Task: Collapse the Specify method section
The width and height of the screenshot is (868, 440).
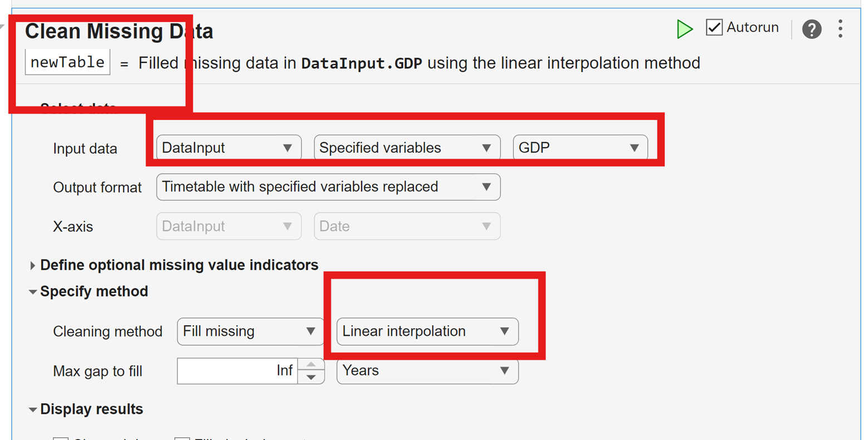Action: 33,292
